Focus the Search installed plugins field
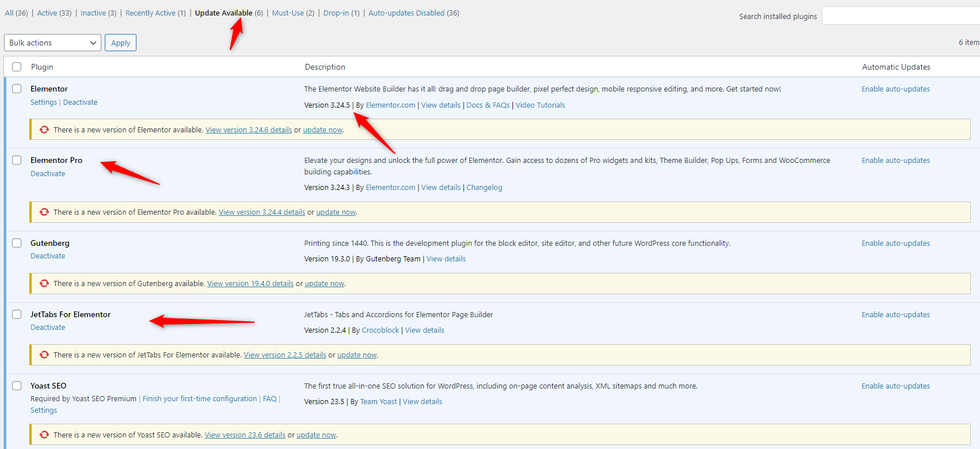The height and width of the screenshot is (449, 980). tap(901, 16)
